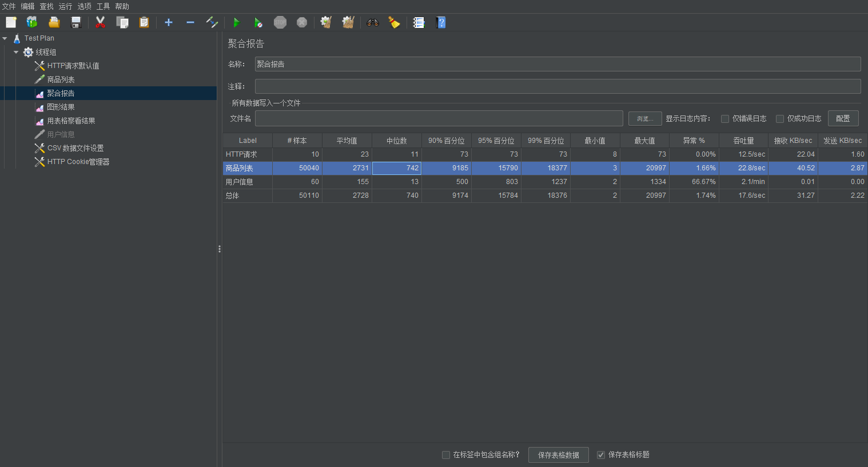Select disabled 用户信息 tree node
The image size is (868, 467).
(61, 134)
